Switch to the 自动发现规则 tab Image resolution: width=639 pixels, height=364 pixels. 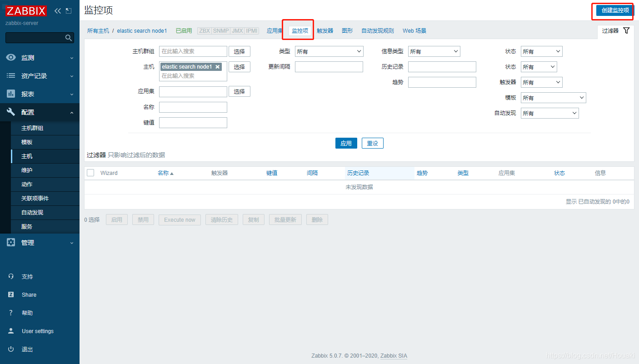pos(378,30)
